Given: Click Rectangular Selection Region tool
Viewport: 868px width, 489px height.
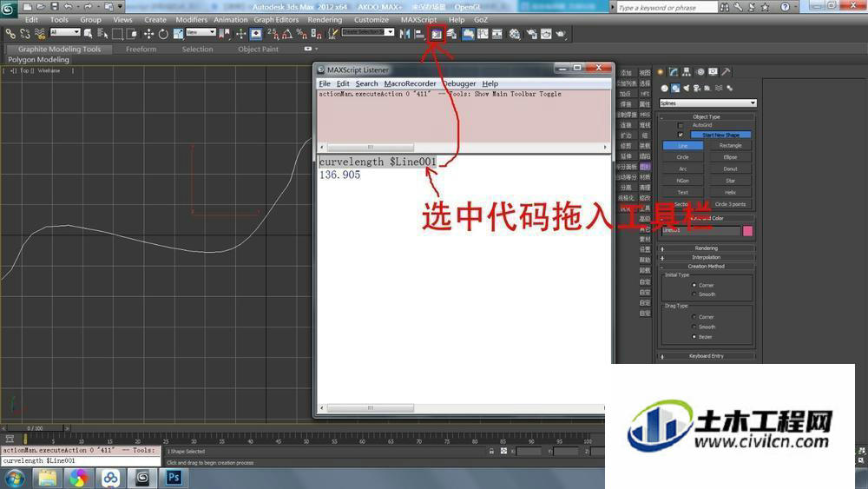Looking at the screenshot, I should tap(117, 35).
